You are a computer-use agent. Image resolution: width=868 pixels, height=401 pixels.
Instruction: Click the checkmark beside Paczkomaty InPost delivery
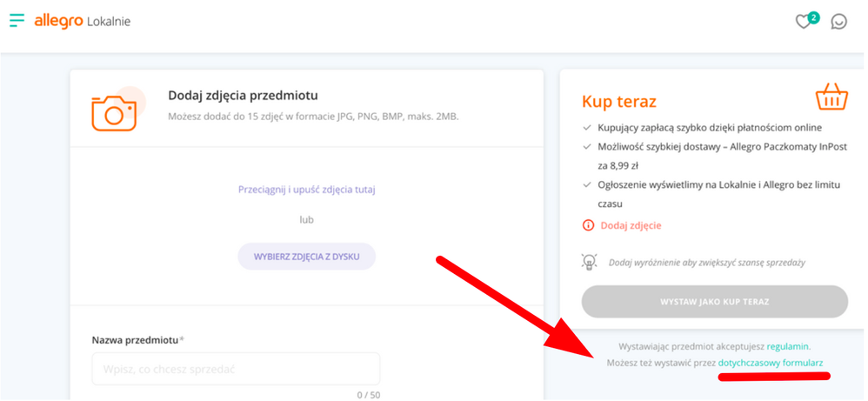pos(587,147)
